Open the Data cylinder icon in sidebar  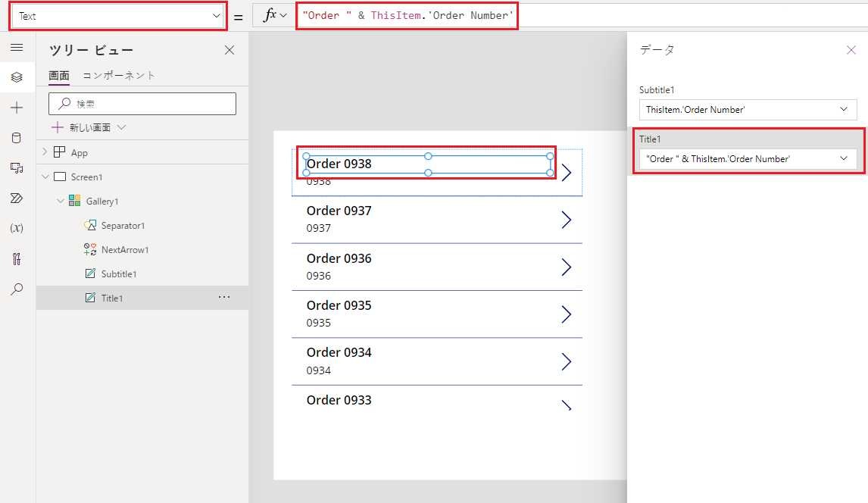[x=17, y=138]
